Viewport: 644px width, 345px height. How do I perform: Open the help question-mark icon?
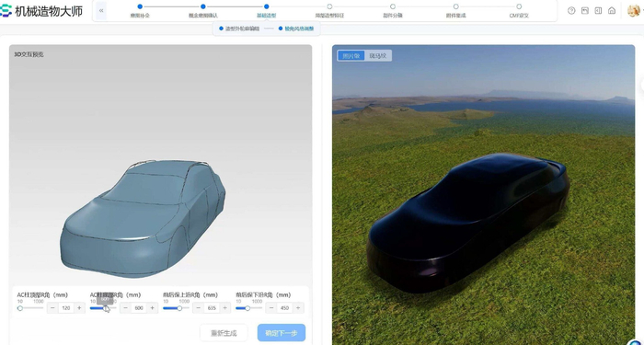571,11
